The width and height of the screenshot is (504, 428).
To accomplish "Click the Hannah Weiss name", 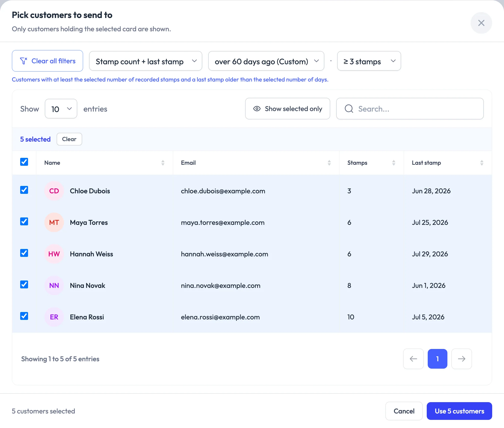I will coord(92,254).
